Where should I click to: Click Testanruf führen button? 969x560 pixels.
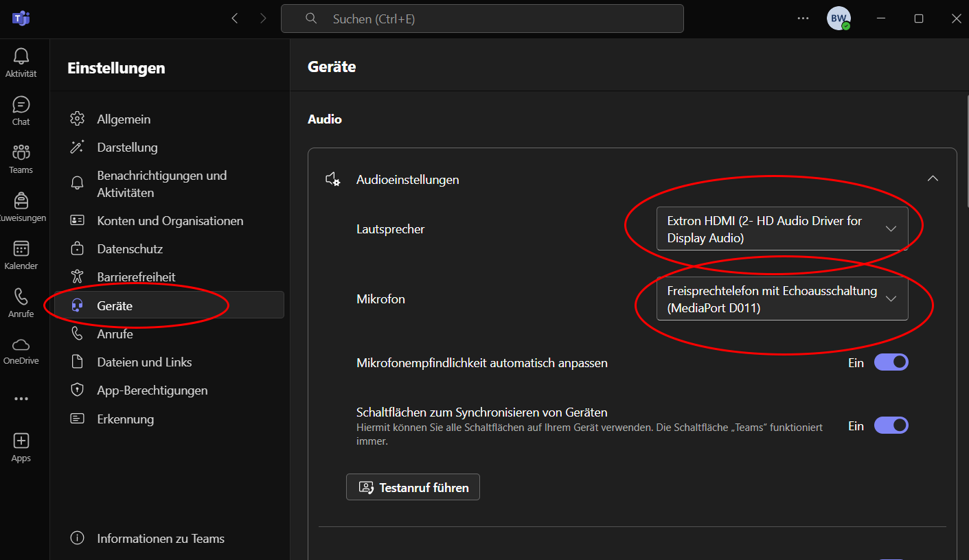click(x=413, y=487)
